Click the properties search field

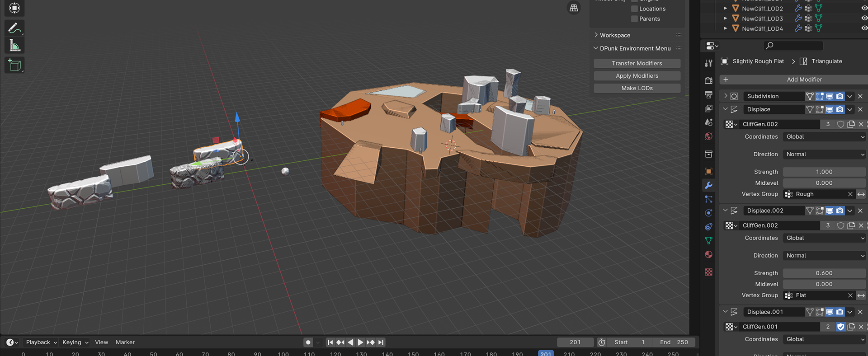(x=793, y=46)
